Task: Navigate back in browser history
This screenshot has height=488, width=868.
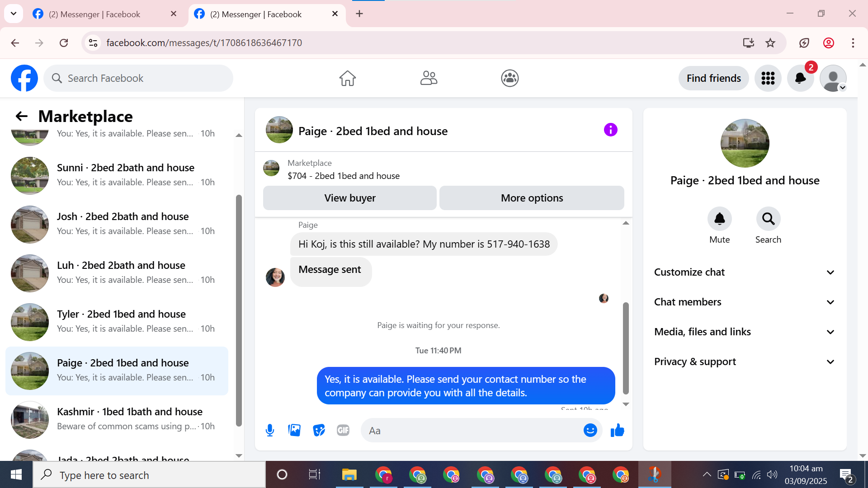Action: click(x=15, y=43)
